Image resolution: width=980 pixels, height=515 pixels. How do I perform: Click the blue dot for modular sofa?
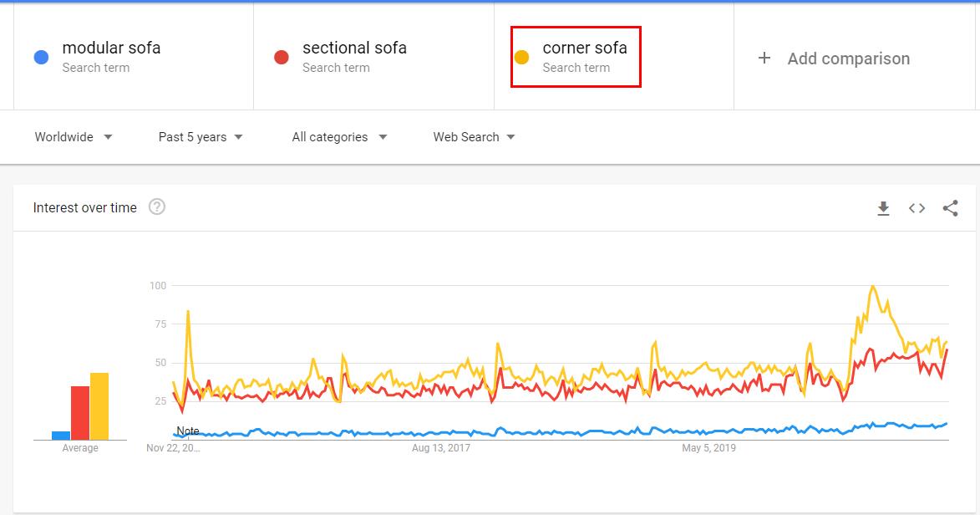pos(41,58)
